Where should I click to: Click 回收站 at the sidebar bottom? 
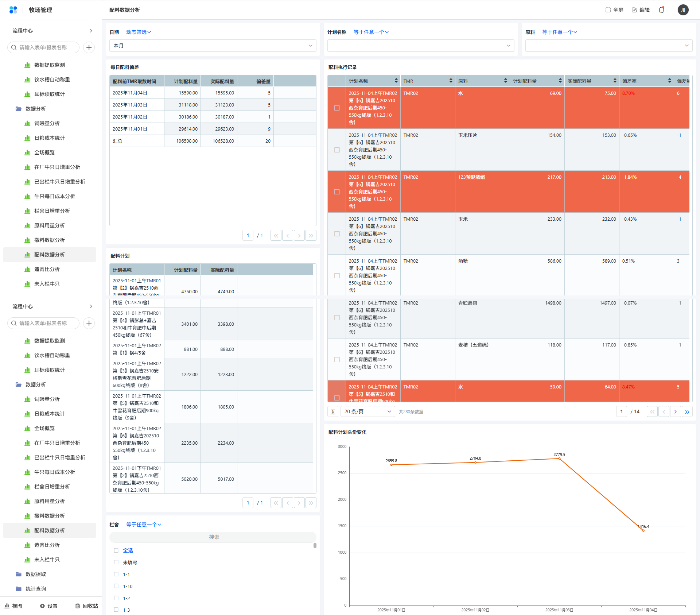click(87, 606)
